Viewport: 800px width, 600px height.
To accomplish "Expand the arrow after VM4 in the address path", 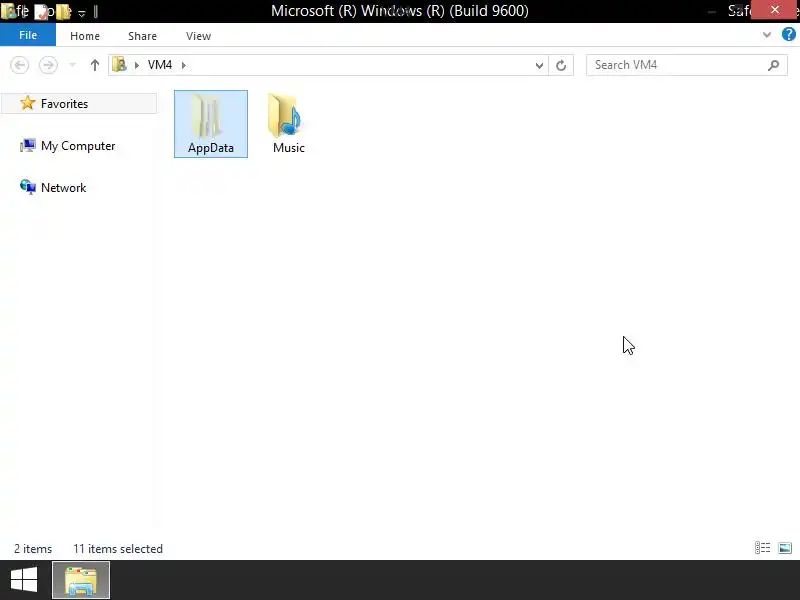I will [x=184, y=65].
